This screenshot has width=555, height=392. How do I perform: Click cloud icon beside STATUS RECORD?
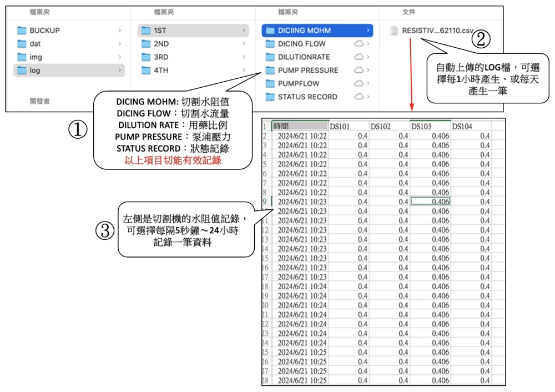(359, 97)
